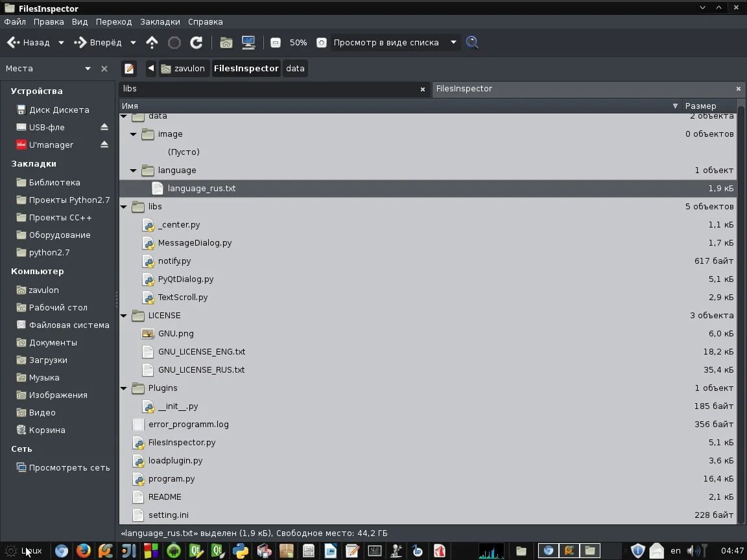
Task: Close the libs tab
Action: click(x=423, y=89)
